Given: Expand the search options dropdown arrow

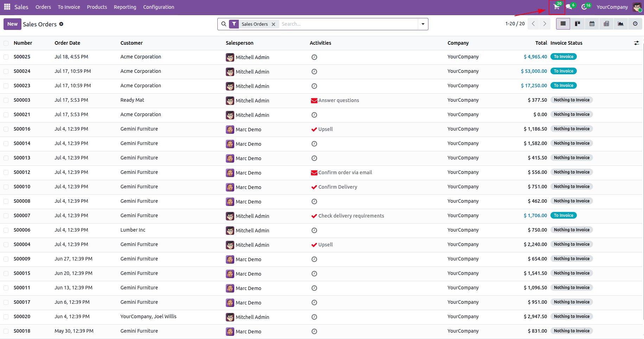Looking at the screenshot, I should tap(423, 24).
